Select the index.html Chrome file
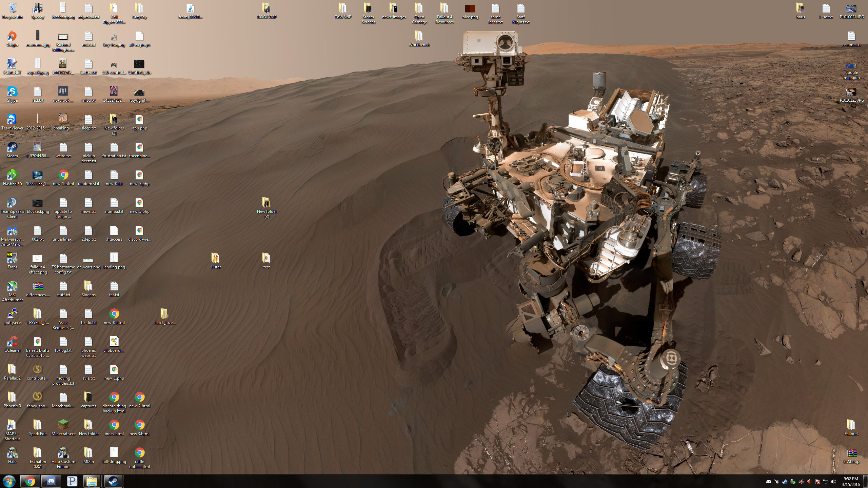 click(x=114, y=428)
